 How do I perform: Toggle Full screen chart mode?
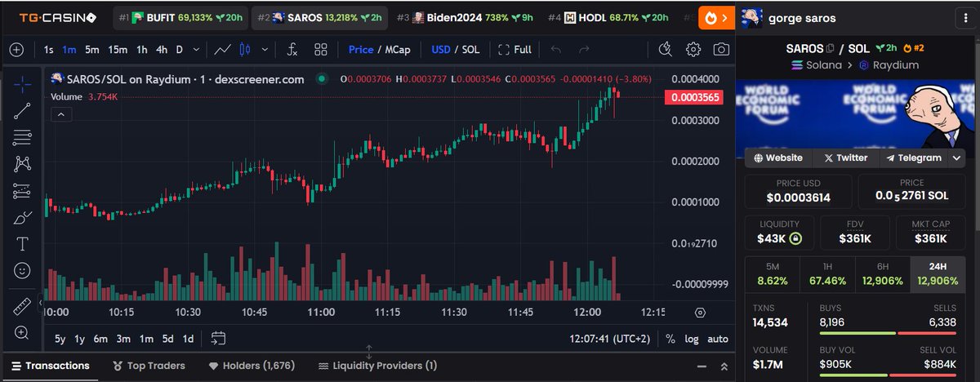[515, 50]
